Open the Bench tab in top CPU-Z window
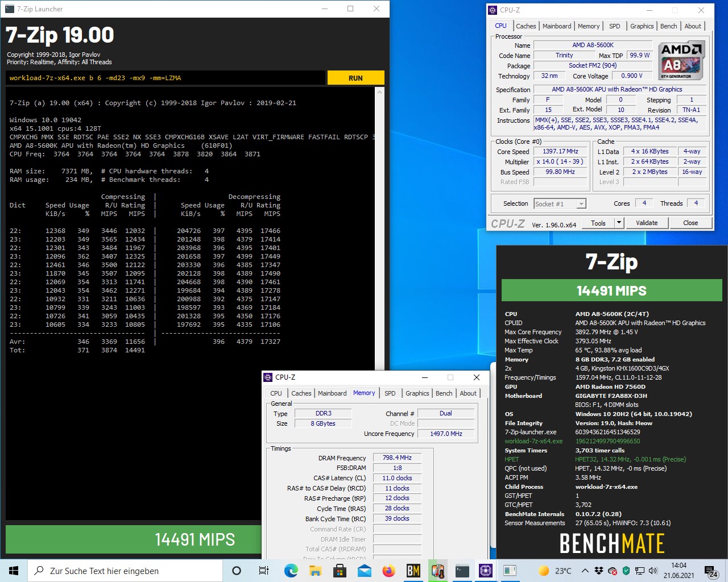The image size is (728, 582). click(x=669, y=26)
